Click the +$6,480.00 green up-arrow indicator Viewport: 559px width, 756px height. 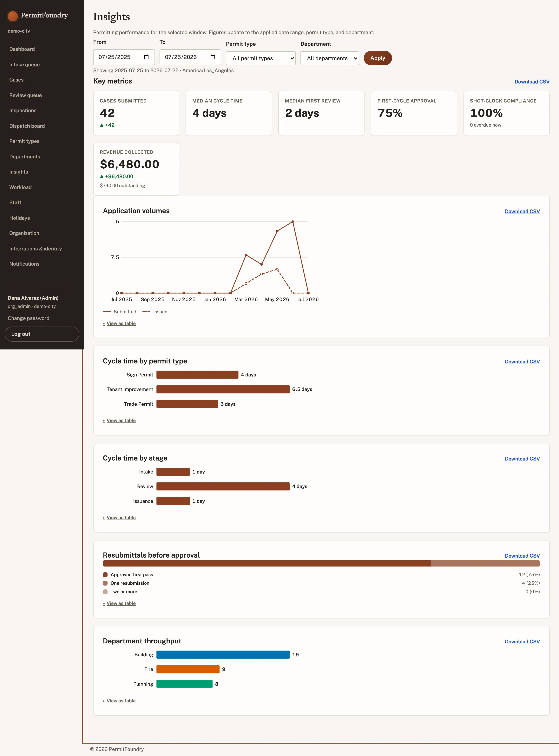click(116, 176)
